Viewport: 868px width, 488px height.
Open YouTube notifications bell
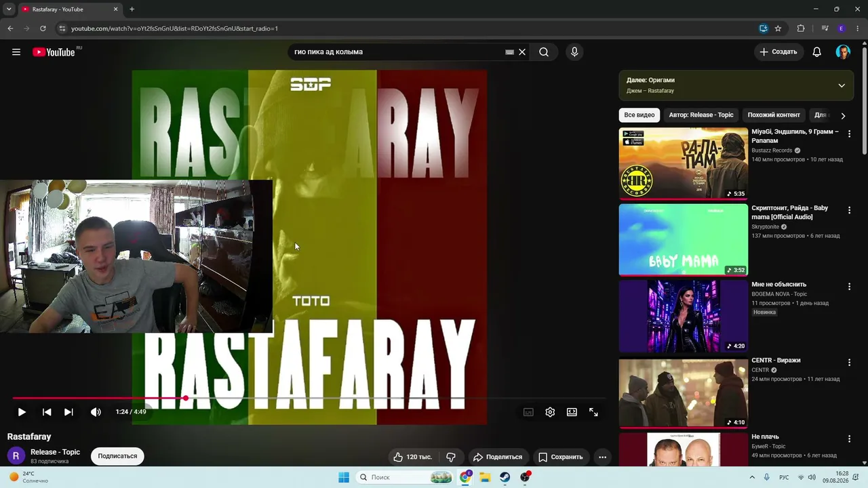817,52
